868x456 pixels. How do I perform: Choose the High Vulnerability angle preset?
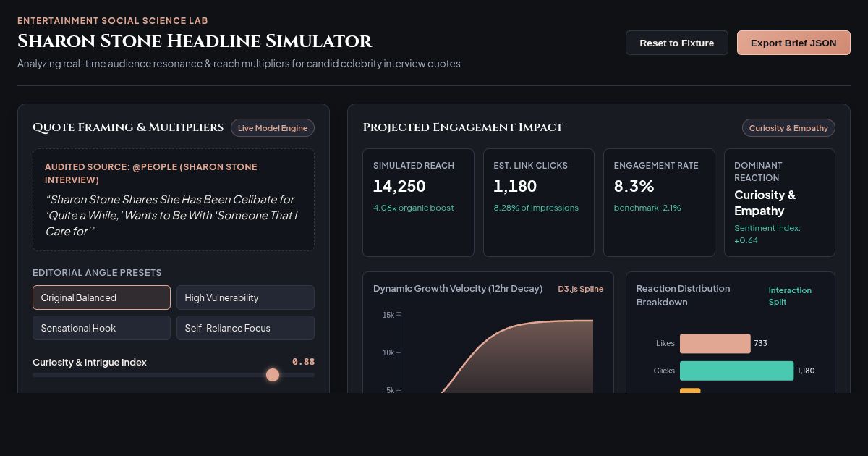click(x=245, y=297)
